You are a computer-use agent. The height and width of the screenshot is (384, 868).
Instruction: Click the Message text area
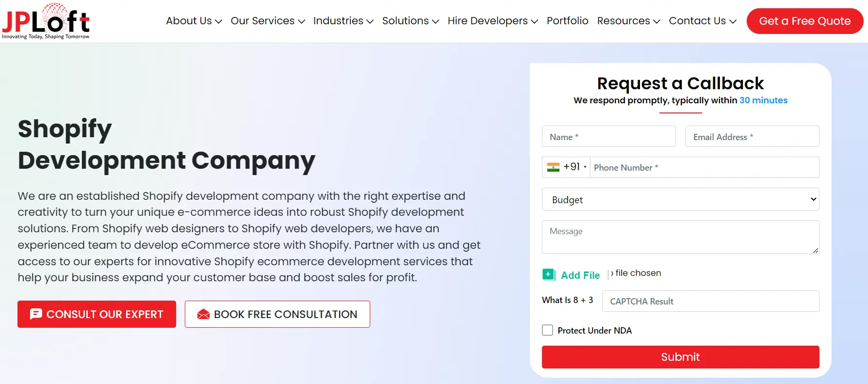[x=680, y=237]
